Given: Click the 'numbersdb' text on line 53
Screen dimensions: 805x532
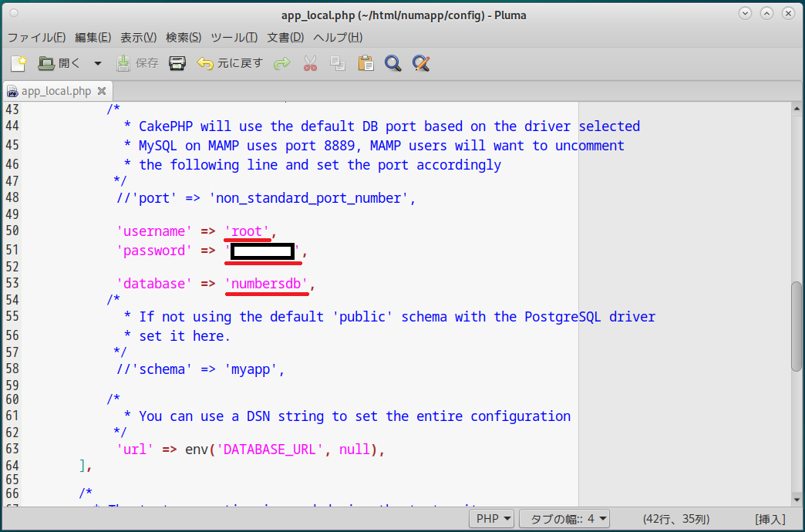Looking at the screenshot, I should click(x=266, y=284).
